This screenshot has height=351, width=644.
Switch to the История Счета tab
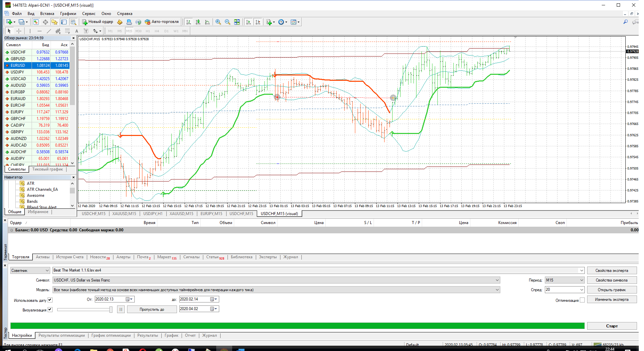70,257
